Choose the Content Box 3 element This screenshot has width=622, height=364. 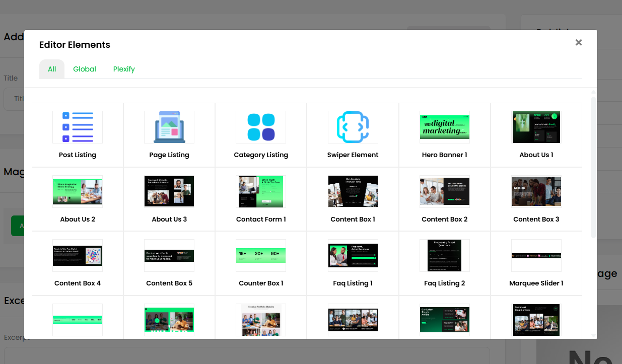pyautogui.click(x=536, y=191)
